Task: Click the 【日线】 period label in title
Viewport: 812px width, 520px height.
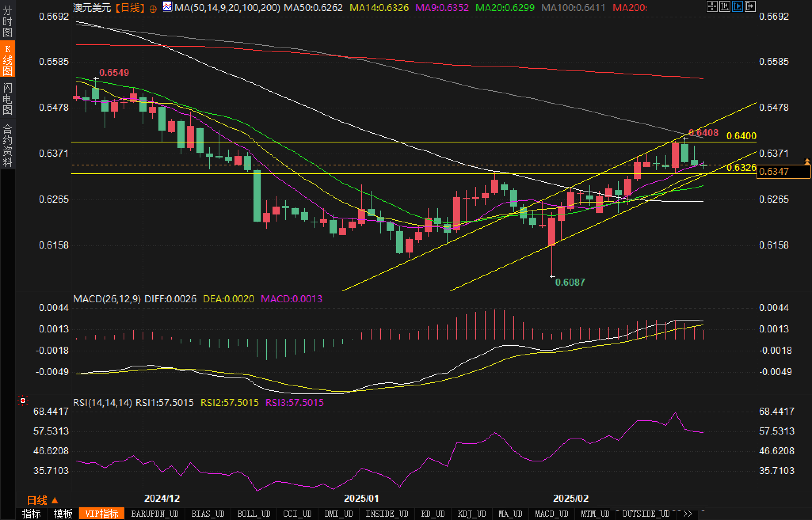Action: click(130, 8)
